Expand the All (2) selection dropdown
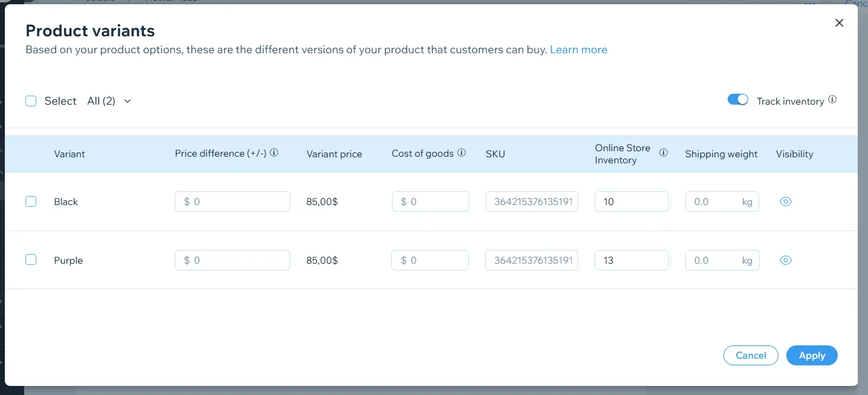 (109, 101)
